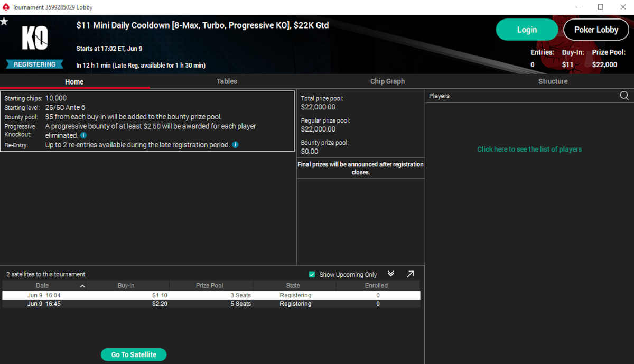Open the Chip Graph tab

[387, 81]
